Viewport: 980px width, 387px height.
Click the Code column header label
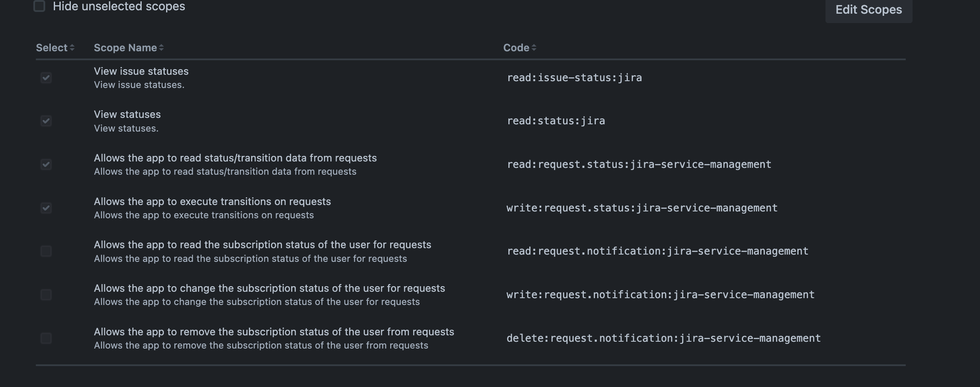click(516, 48)
